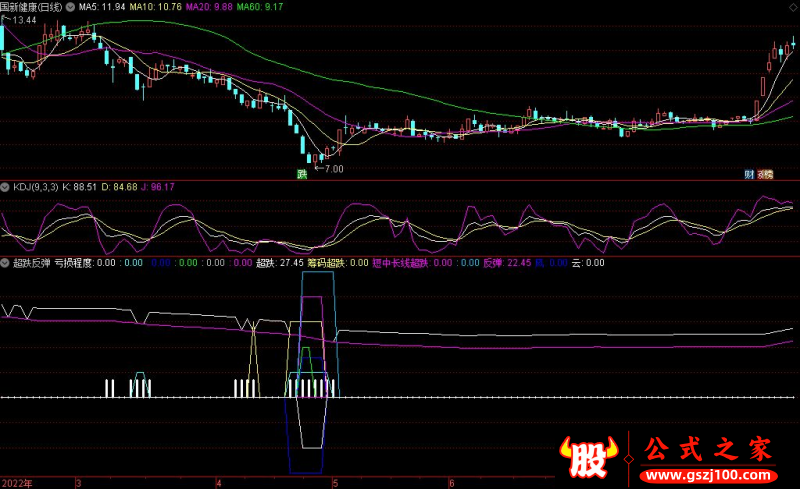The image size is (800, 489).
Task: Select the MA20 moving average label
Action: point(209,7)
